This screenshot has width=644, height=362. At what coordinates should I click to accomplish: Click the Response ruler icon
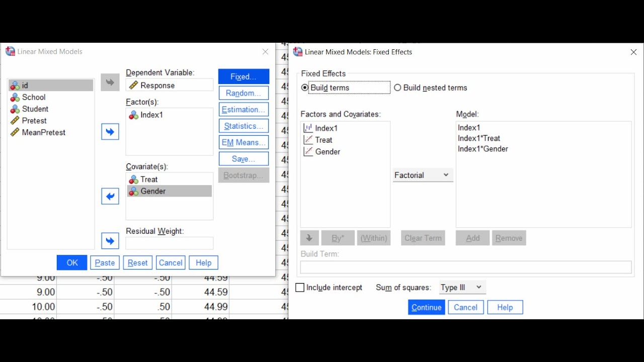tap(133, 85)
